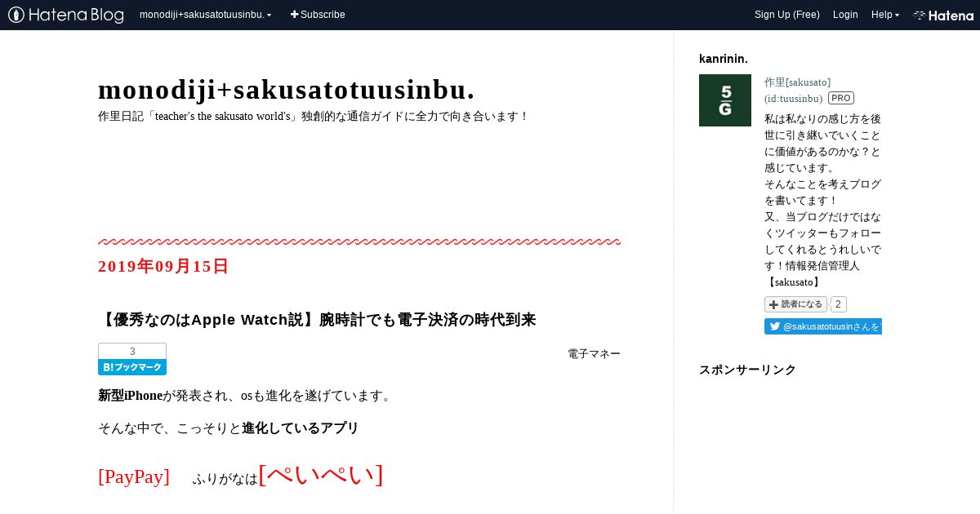Click Sign Up (Free) link
980x514 pixels.
point(786,15)
